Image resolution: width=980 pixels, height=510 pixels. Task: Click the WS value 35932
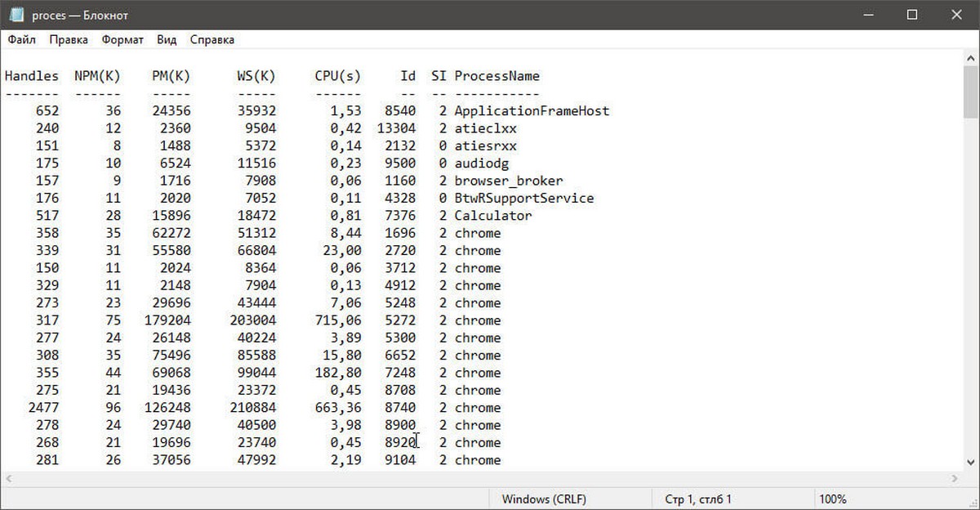[x=256, y=110]
